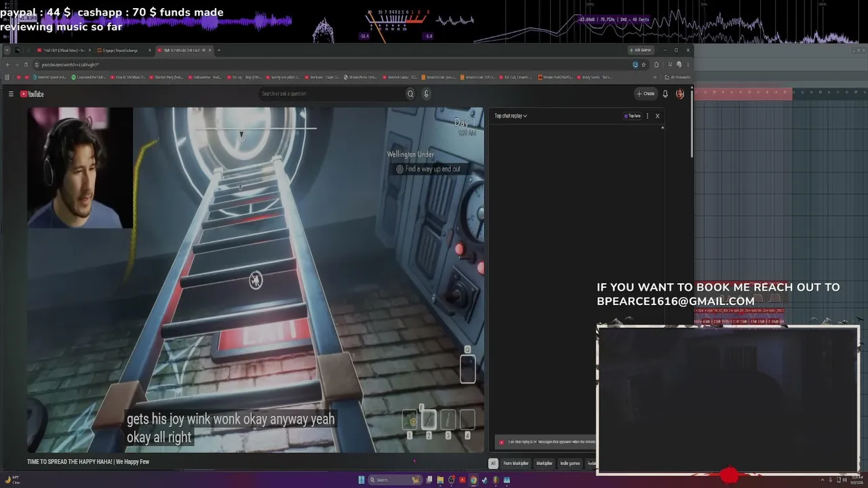Click the YouTube search input field
The image size is (868, 488).
(x=332, y=94)
